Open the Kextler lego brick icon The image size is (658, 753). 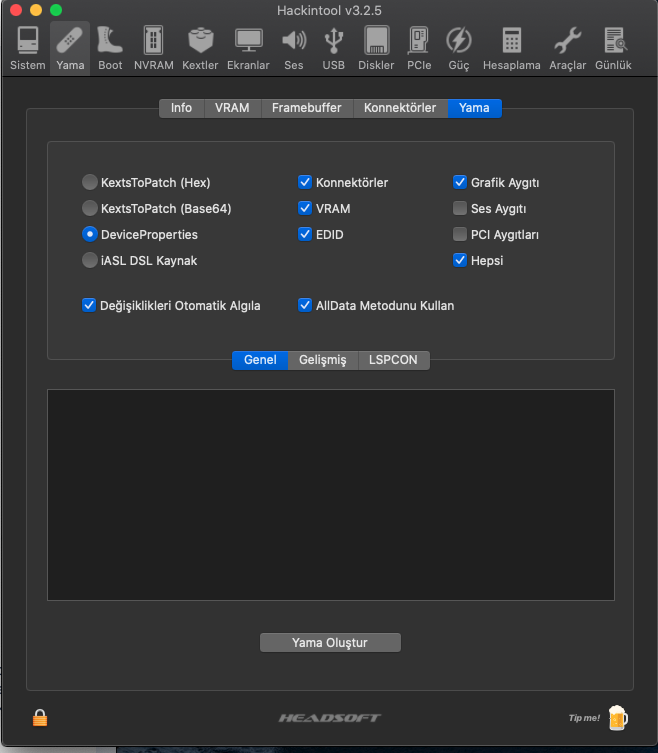coord(200,48)
